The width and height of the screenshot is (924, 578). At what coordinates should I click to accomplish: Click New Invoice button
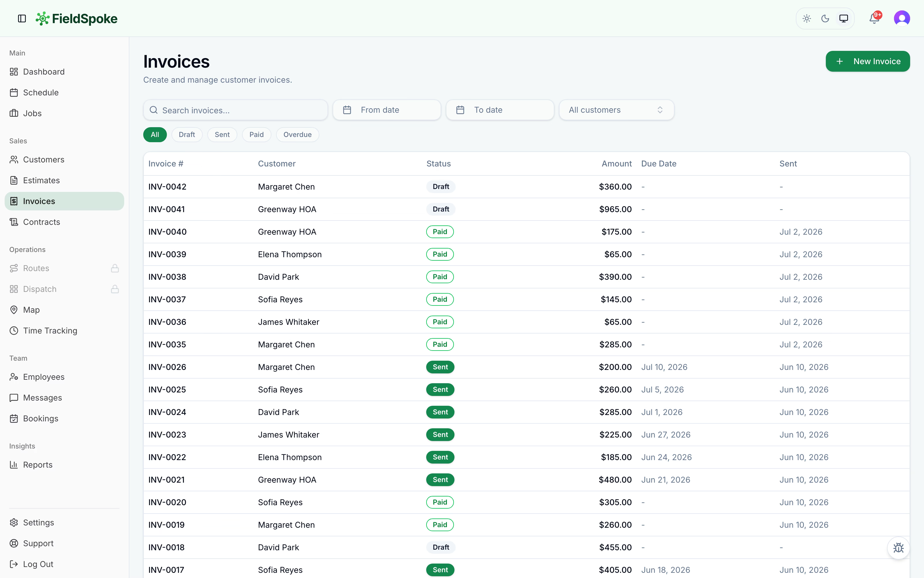pyautogui.click(x=867, y=61)
